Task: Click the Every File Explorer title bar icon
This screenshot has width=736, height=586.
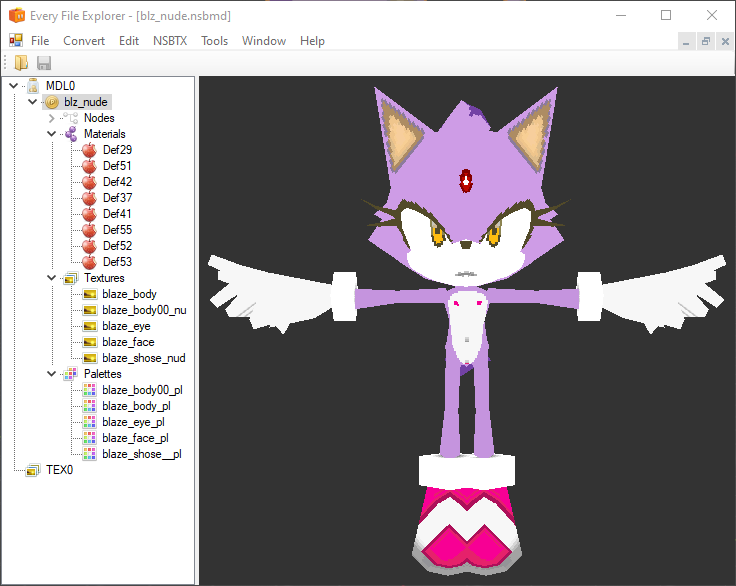Action: click(x=17, y=15)
